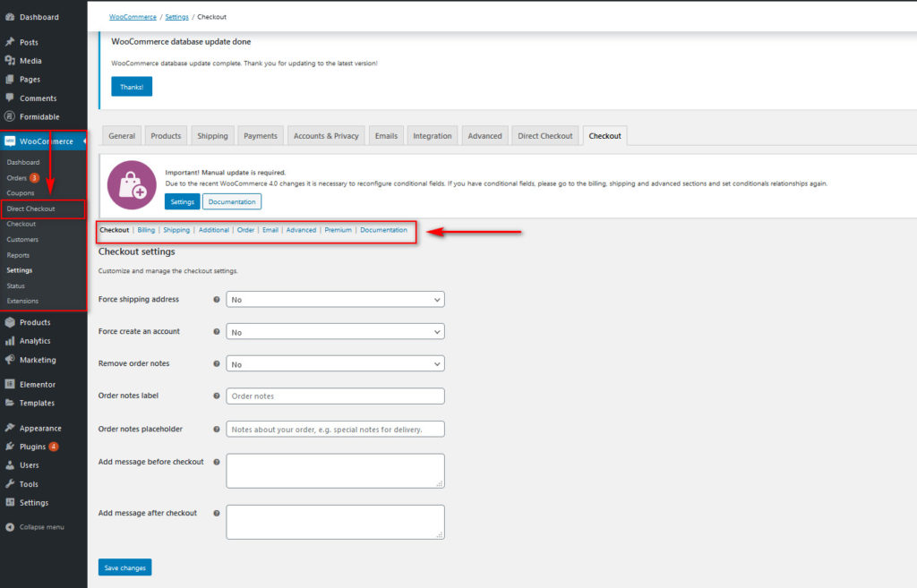Switch to the Products settings tab

click(x=166, y=136)
